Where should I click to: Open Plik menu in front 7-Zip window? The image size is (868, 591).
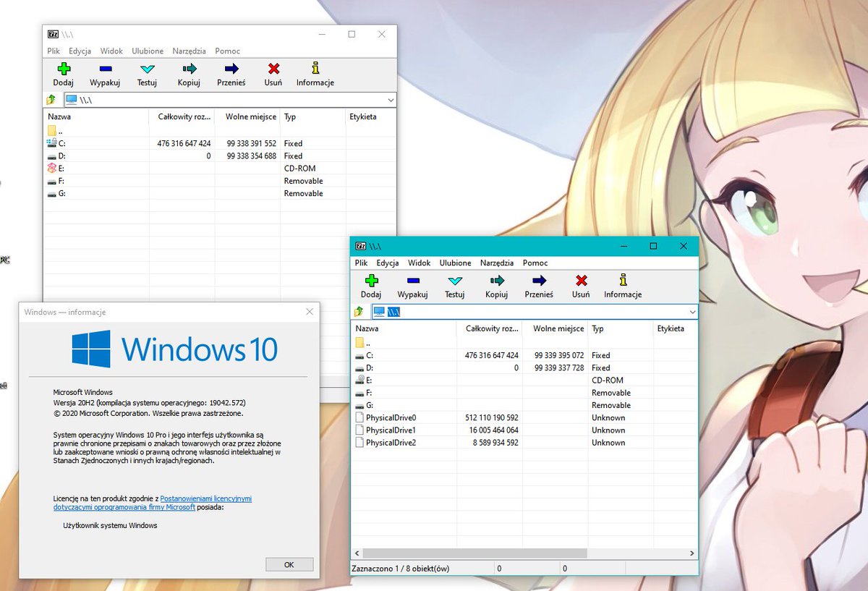361,263
